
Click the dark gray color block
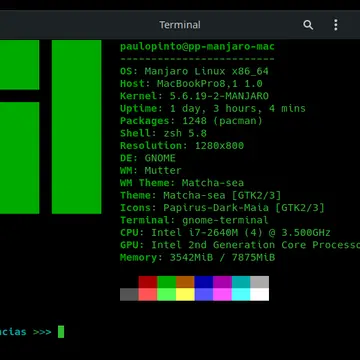click(129, 294)
